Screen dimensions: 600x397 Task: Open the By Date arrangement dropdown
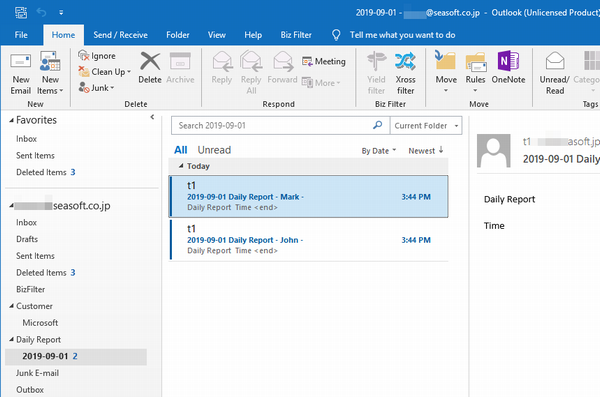pyautogui.click(x=378, y=151)
